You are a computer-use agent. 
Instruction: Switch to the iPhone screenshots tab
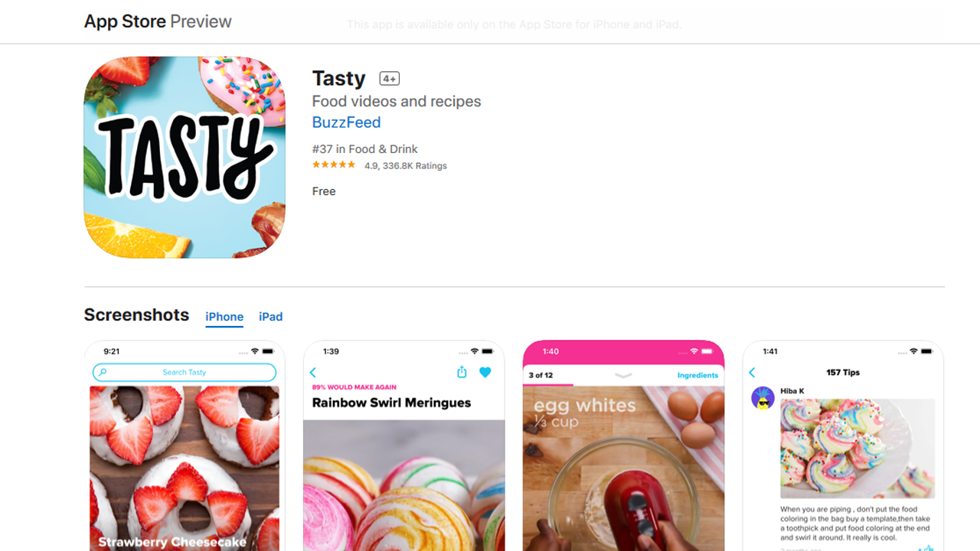tap(224, 317)
